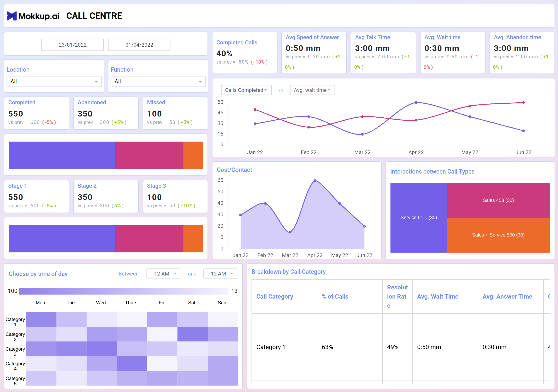This screenshot has width=558, height=392.
Task: Click the Jun 22 magenta point on line chart
Action: click(524, 103)
